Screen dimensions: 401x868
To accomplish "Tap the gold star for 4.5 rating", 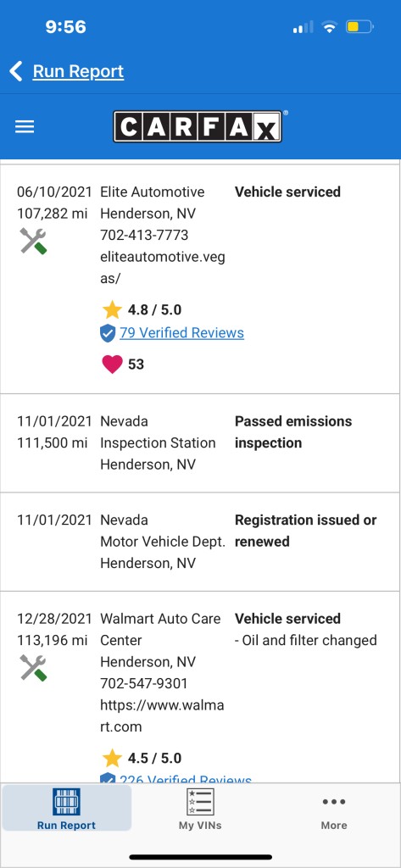I will (112, 758).
